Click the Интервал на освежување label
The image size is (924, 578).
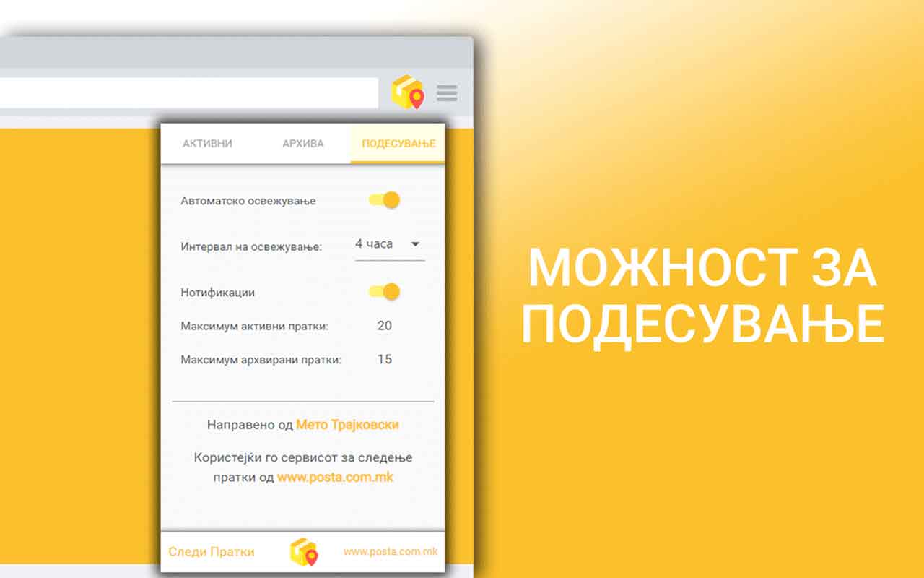pos(251,247)
